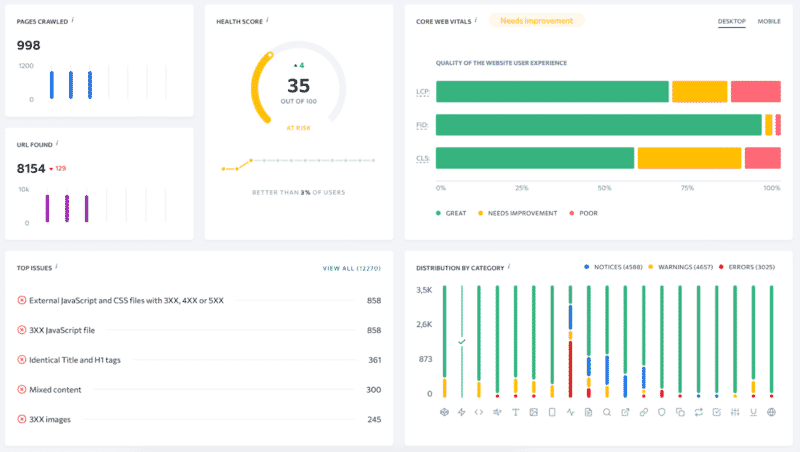Click the green Great segment of the LCP bar

(x=552, y=92)
